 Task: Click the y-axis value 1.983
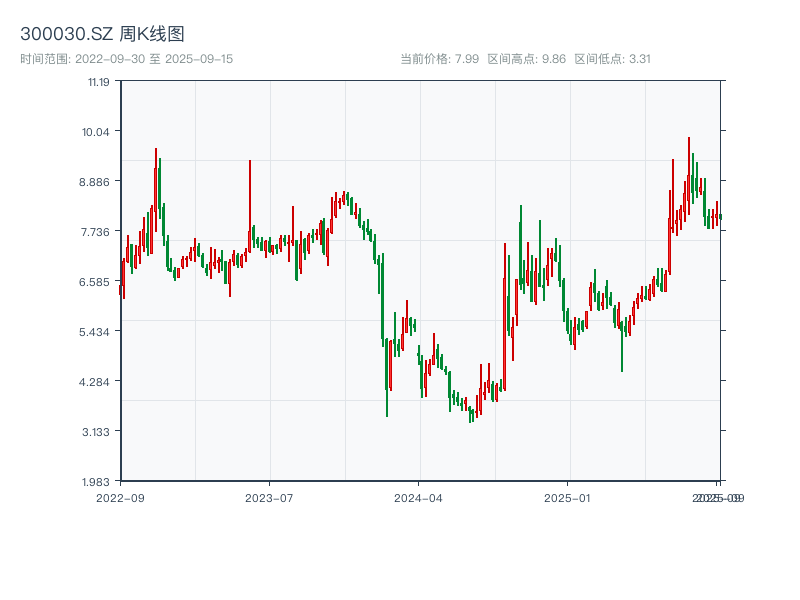pyautogui.click(x=95, y=482)
